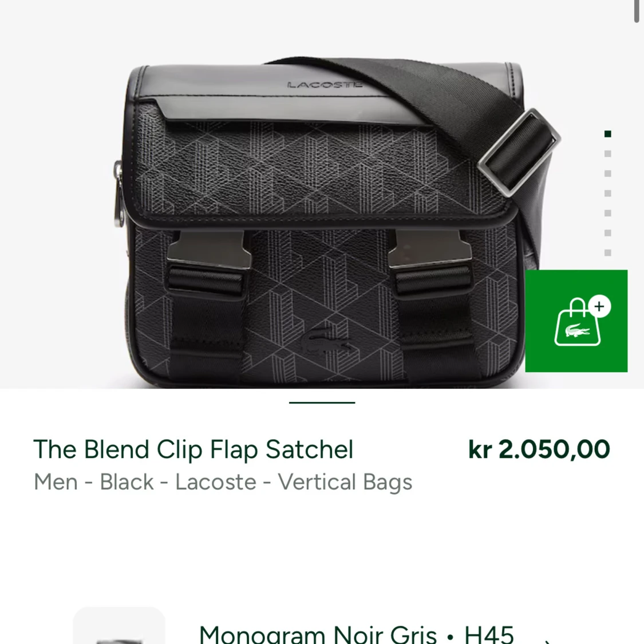This screenshot has width=644, height=644.
Task: Open The Blend Clip Flap Satchel title
Action: [193, 449]
